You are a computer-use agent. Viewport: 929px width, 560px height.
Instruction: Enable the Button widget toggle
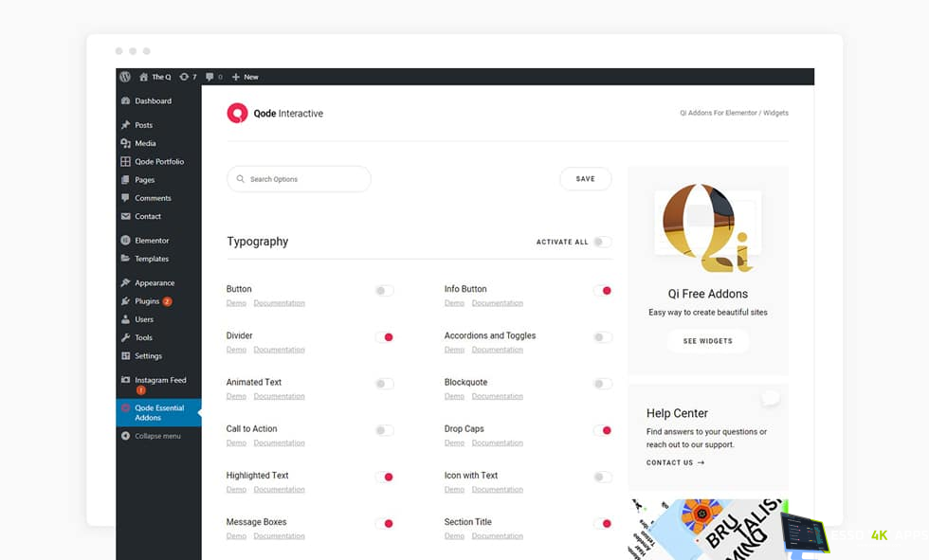coord(384,291)
